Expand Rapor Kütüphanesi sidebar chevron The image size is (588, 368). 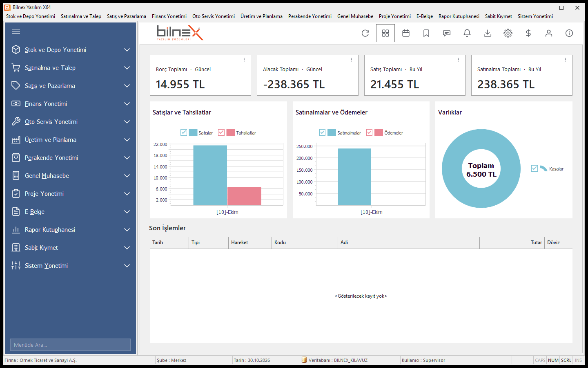(127, 230)
